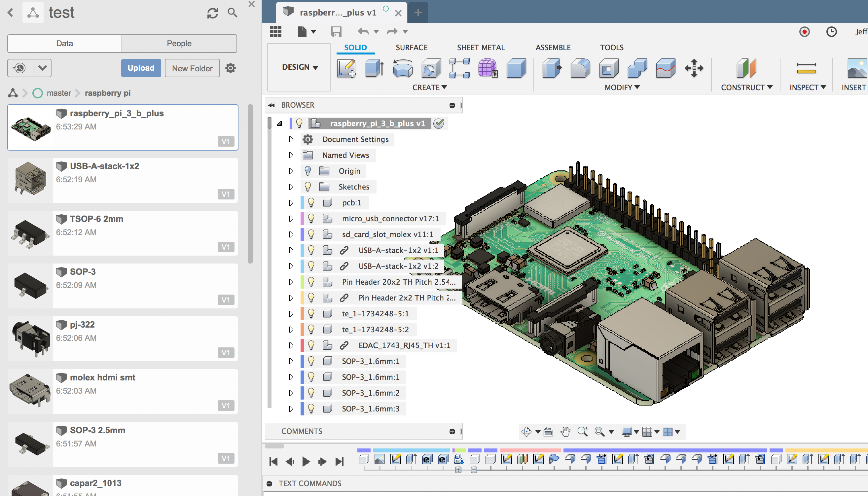The image size is (868, 496).
Task: Expand the Sketches folder in the browser
Action: click(291, 187)
